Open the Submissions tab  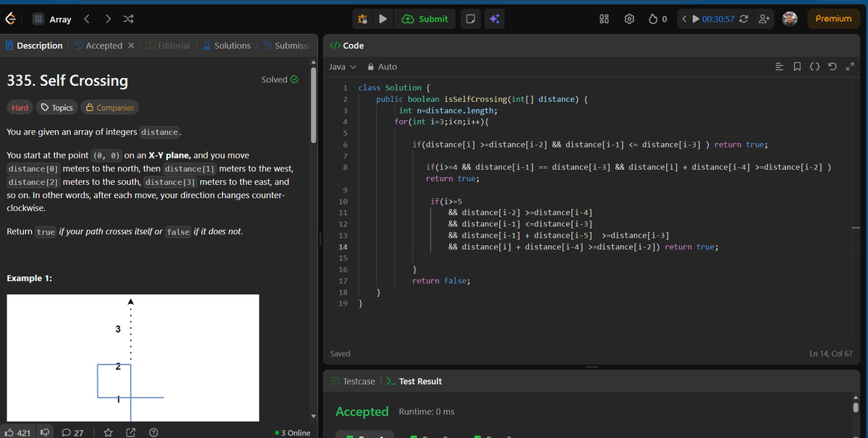pos(286,46)
